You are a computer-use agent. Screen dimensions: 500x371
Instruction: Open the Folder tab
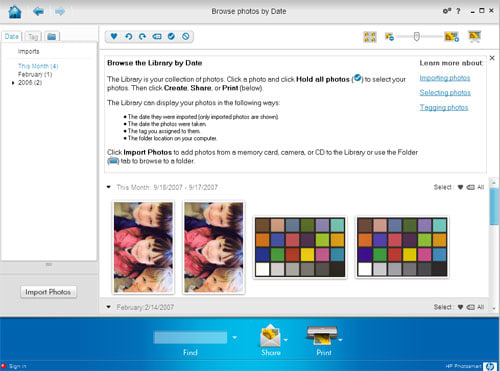click(x=52, y=36)
